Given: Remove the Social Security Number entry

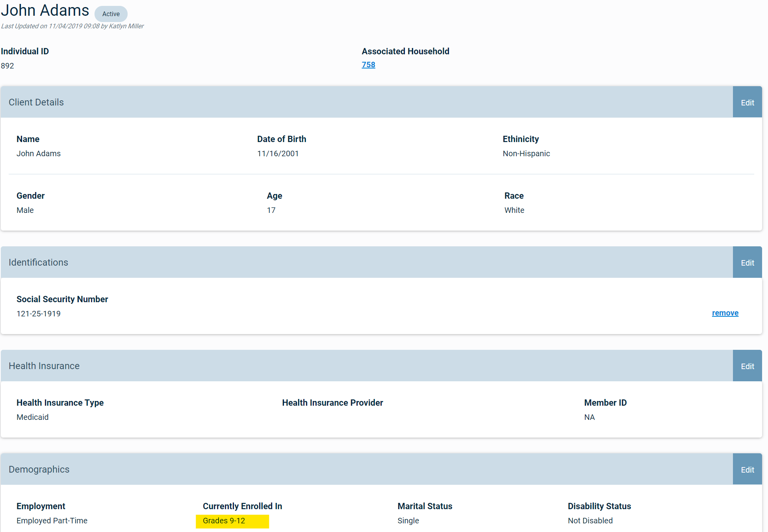Looking at the screenshot, I should [x=725, y=313].
